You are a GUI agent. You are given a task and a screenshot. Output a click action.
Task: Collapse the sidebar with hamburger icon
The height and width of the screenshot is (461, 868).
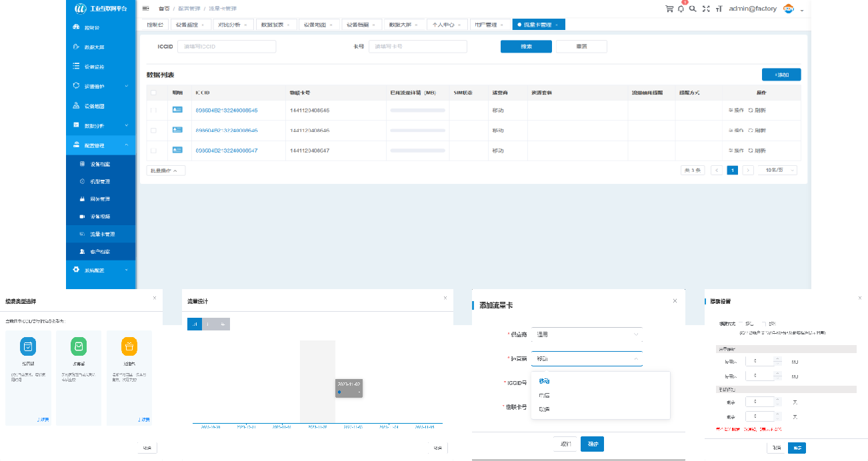click(x=146, y=9)
